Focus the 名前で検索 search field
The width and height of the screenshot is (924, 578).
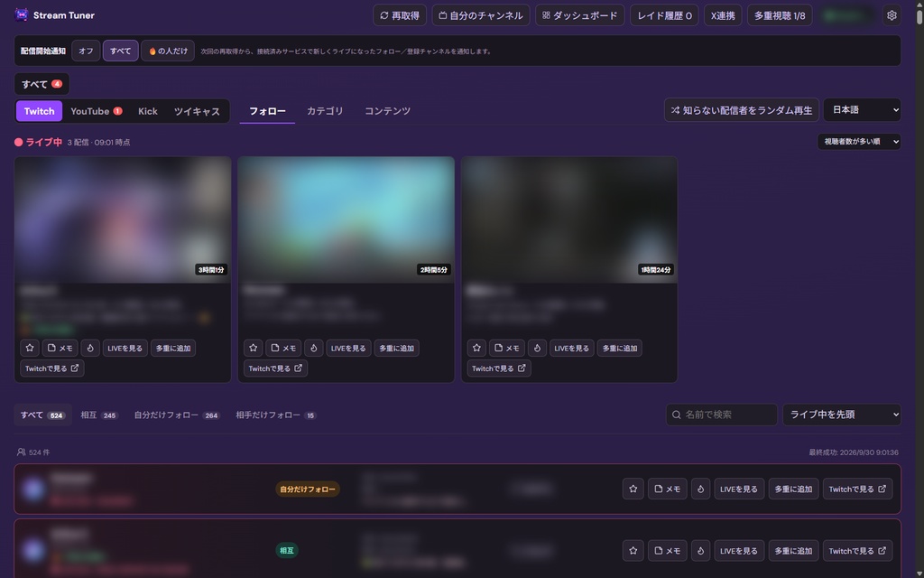[722, 415]
